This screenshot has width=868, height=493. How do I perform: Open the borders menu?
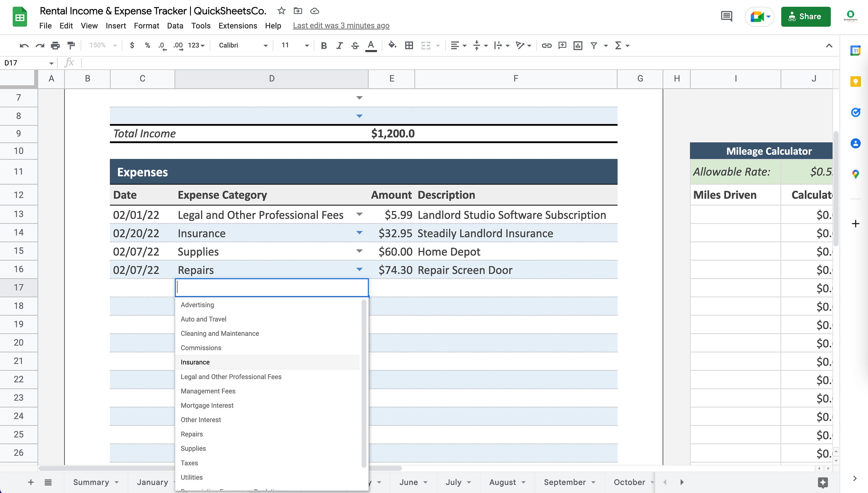(409, 45)
